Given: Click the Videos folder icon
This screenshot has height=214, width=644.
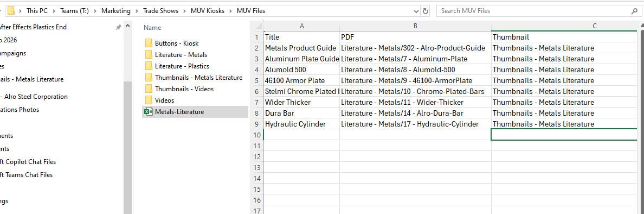Looking at the screenshot, I should click(x=149, y=100).
